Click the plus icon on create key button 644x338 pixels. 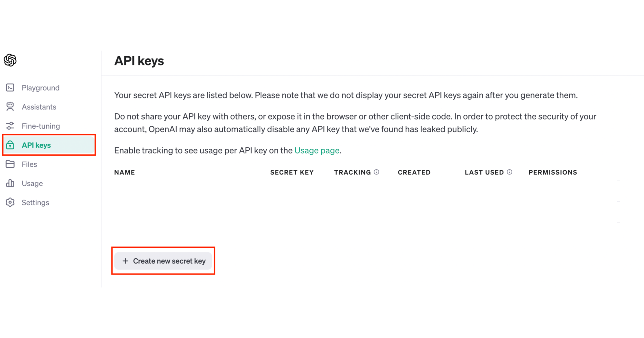125,261
